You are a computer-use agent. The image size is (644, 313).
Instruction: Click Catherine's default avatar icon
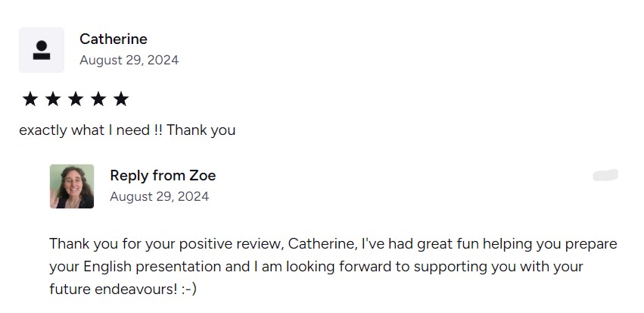[x=42, y=50]
